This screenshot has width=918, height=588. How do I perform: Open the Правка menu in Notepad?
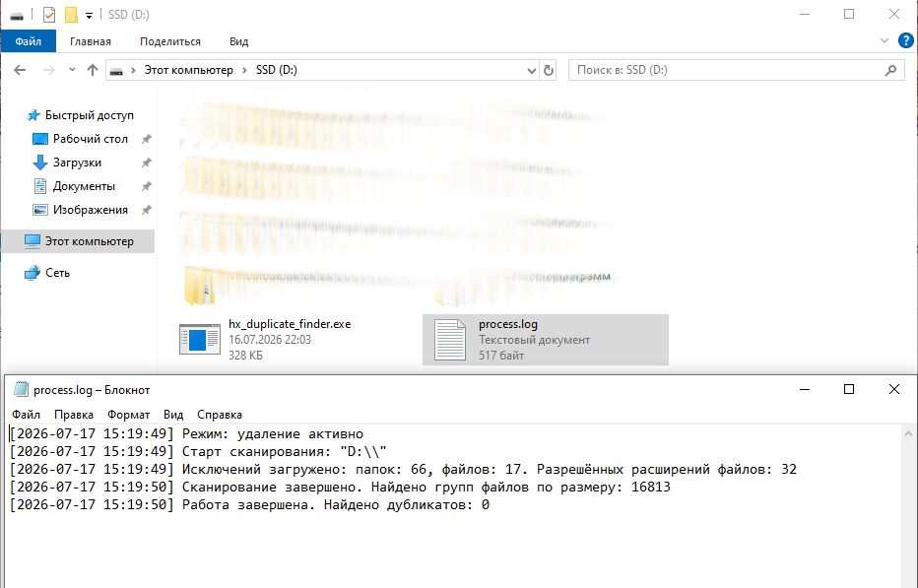click(x=74, y=415)
